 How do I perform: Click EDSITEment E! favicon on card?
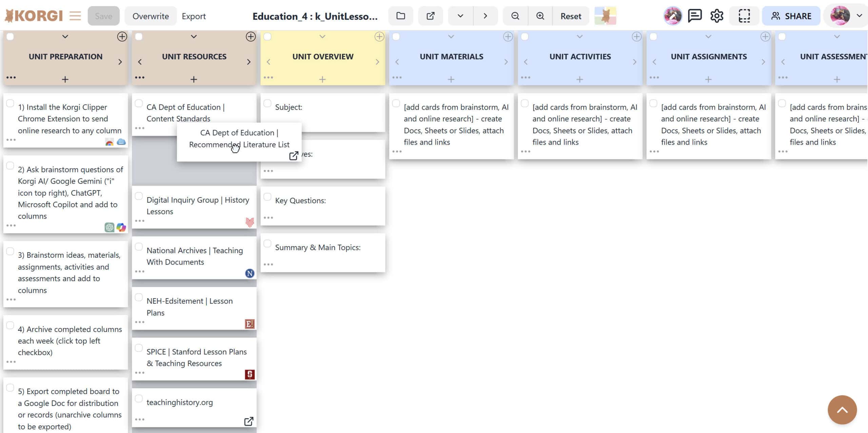[250, 324]
